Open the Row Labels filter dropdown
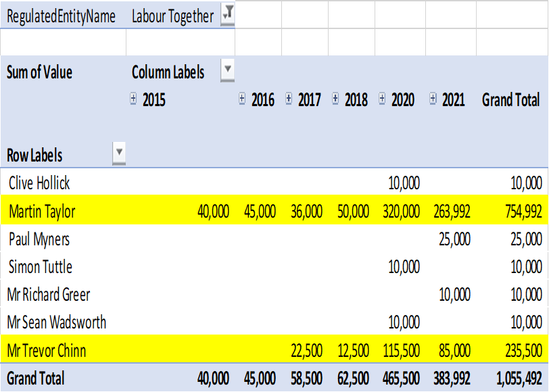The image size is (549, 392). point(119,153)
